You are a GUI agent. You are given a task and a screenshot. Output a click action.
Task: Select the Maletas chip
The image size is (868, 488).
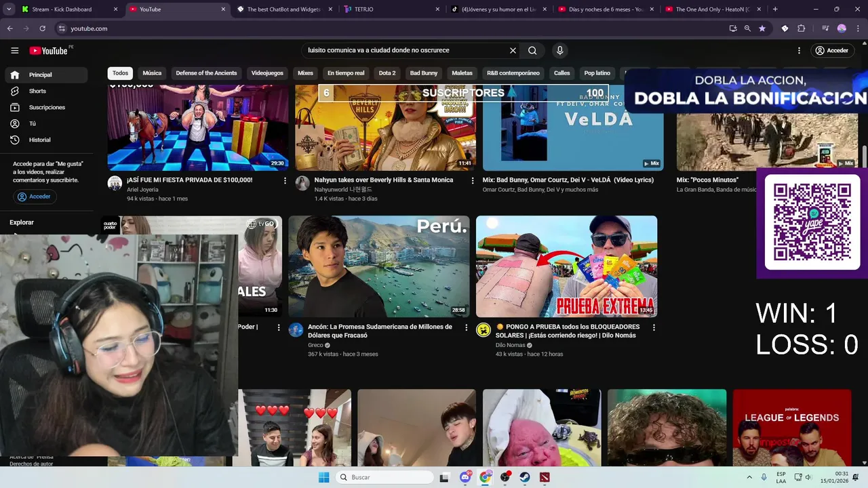click(462, 73)
